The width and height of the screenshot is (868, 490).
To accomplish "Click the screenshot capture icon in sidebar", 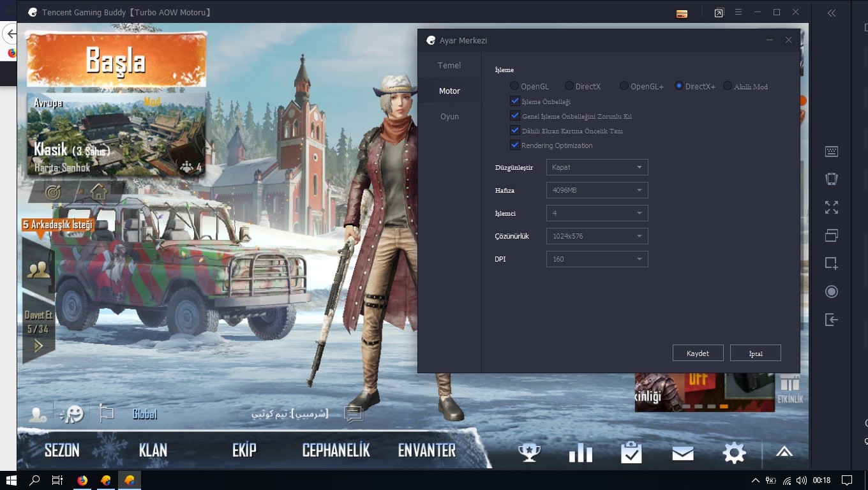I will [831, 263].
